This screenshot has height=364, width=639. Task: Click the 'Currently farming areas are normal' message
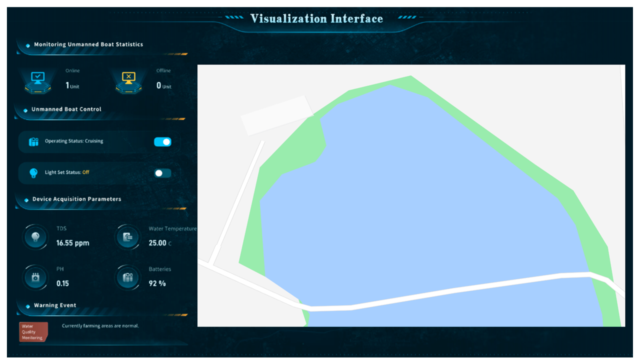click(x=100, y=326)
